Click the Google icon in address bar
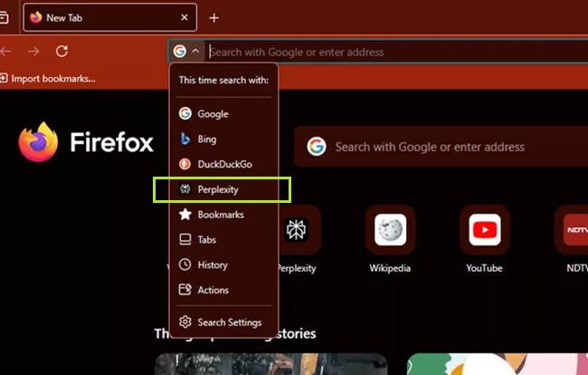The width and height of the screenshot is (588, 375). tap(180, 51)
